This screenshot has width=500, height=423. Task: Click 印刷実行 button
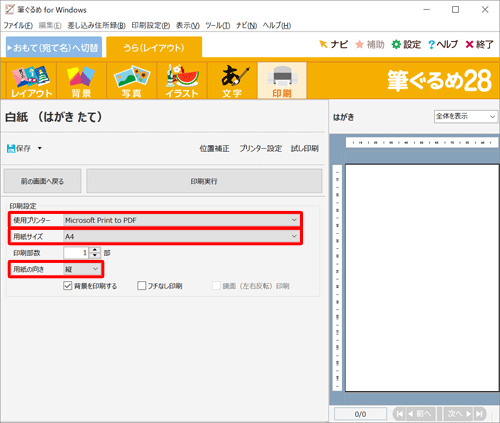tap(204, 181)
